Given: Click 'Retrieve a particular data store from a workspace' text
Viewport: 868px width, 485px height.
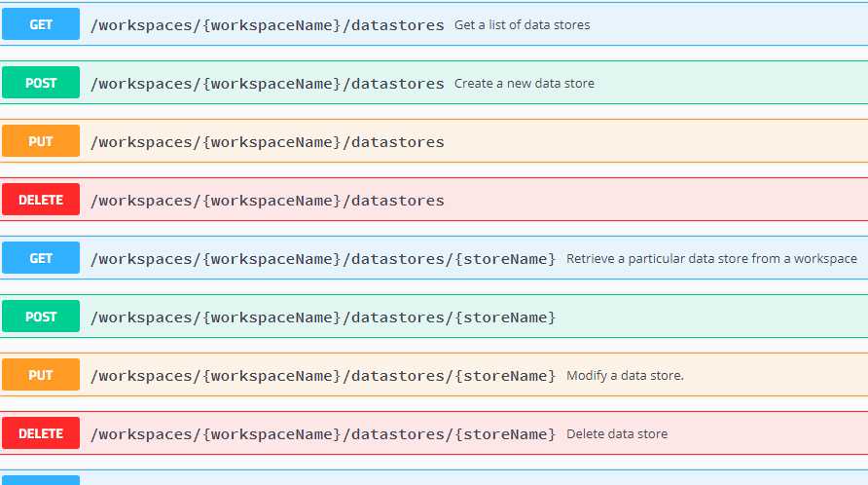Looking at the screenshot, I should pyautogui.click(x=712, y=259).
